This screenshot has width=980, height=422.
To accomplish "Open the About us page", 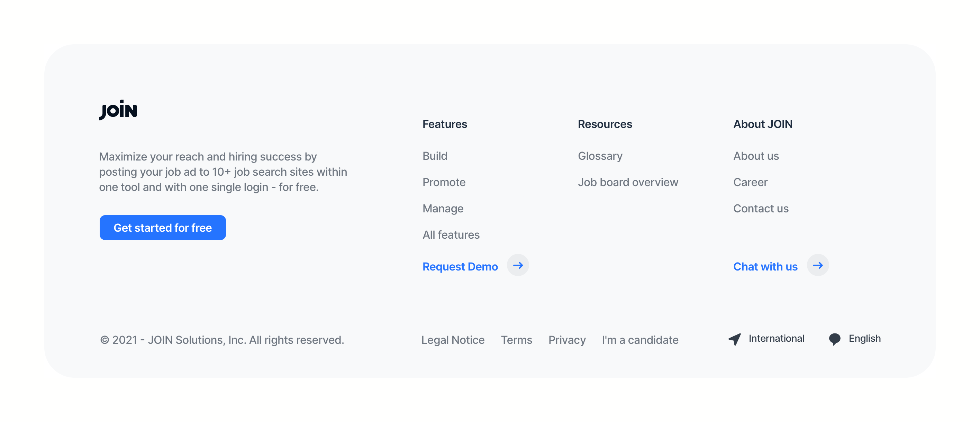I will tap(755, 156).
